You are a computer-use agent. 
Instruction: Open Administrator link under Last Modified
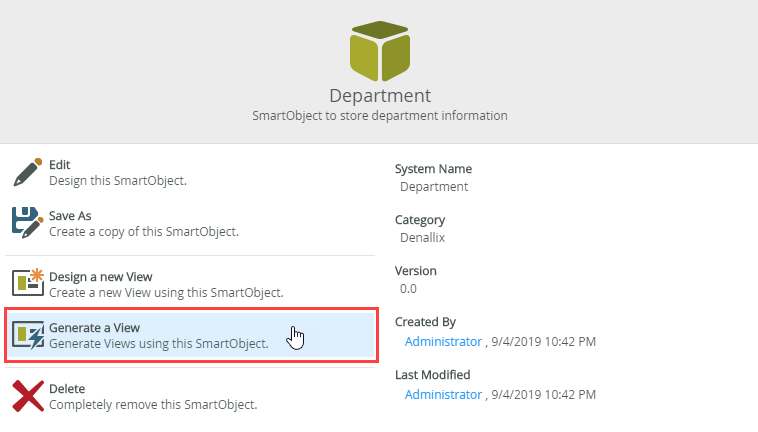coord(443,394)
